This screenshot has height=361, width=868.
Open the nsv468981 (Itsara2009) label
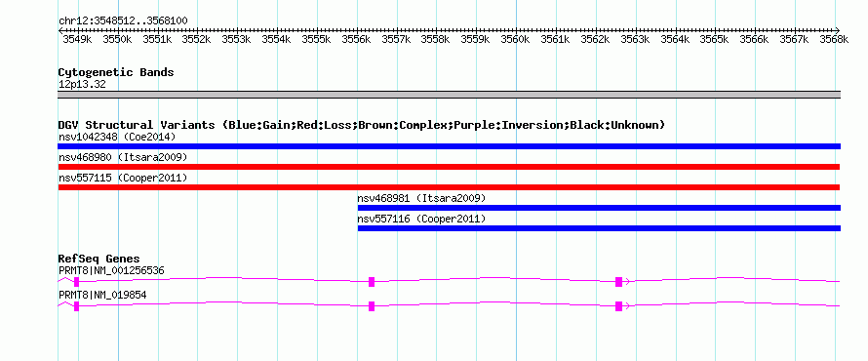421,198
